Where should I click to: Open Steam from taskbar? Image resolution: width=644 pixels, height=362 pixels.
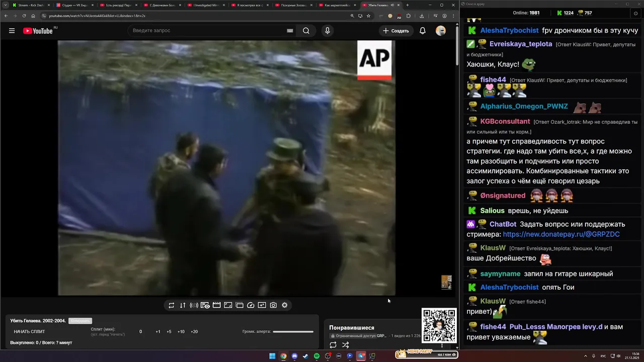[305, 356]
